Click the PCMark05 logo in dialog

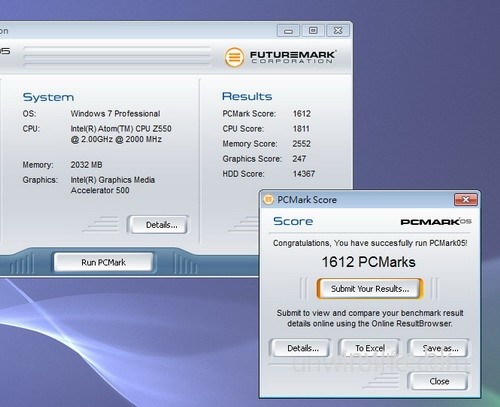click(x=436, y=222)
